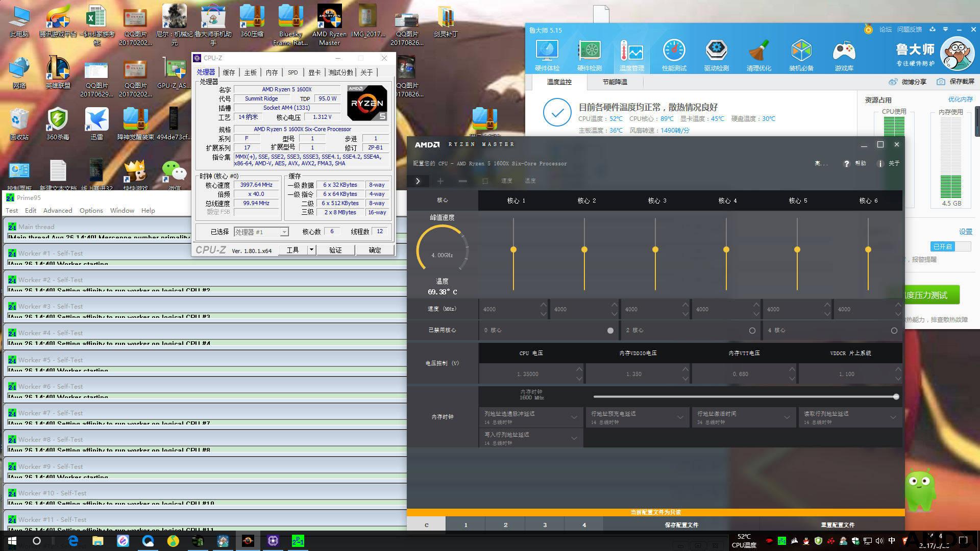
Task: Toggle the 已开启 switch in Lu Master
Action: point(950,246)
